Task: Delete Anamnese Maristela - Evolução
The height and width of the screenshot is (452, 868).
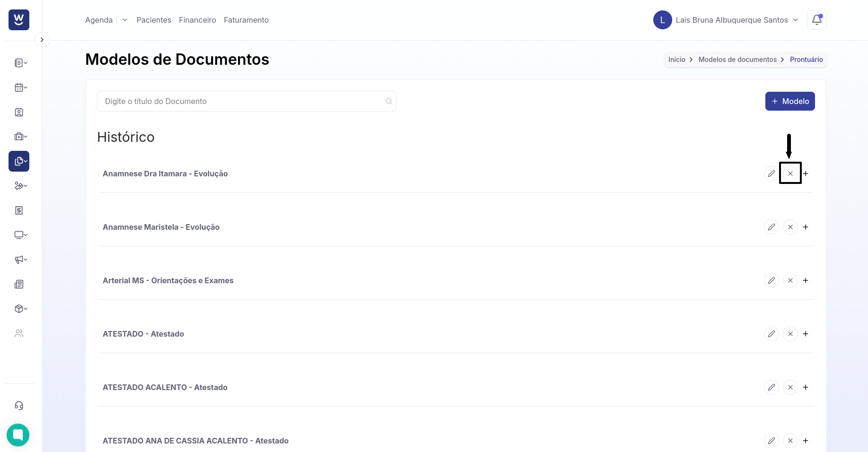Action: pyautogui.click(x=790, y=227)
